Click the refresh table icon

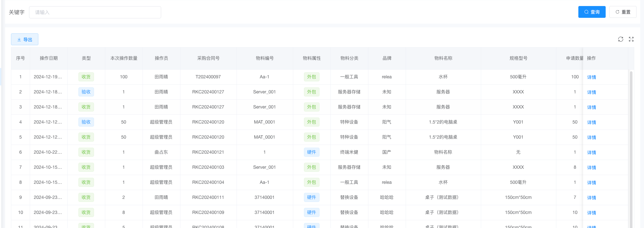620,39
